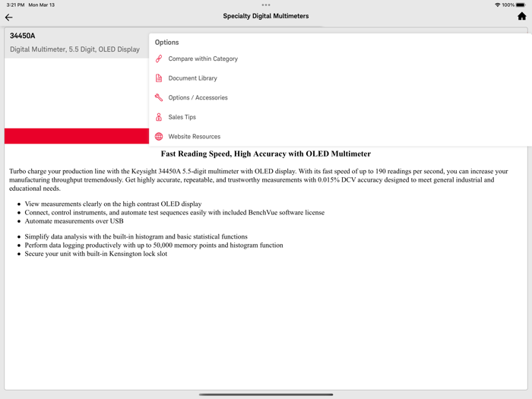532x399 pixels.
Task: Click the person icon beside Sales Tips
Action: [x=159, y=117]
